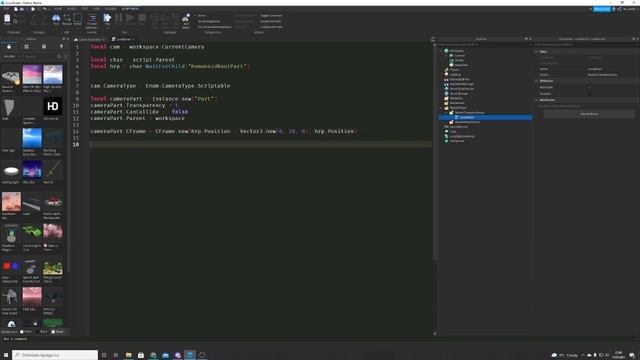Open the Script Menu ribbon tab
This screenshot has height=360, width=640.
(x=130, y=9)
